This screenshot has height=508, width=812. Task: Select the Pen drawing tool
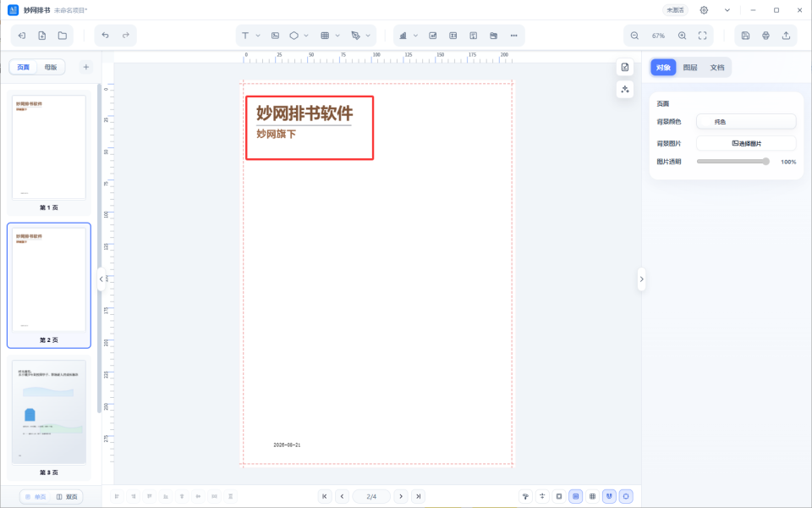(355, 36)
